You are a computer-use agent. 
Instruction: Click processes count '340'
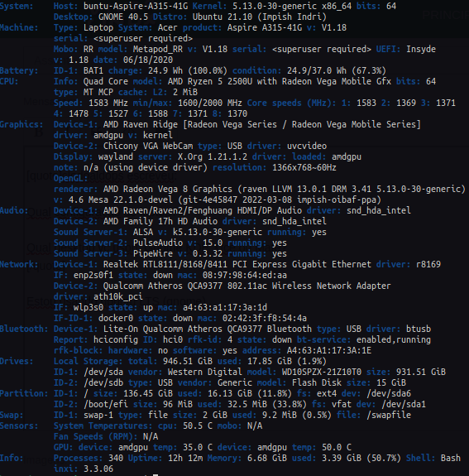[x=116, y=459]
